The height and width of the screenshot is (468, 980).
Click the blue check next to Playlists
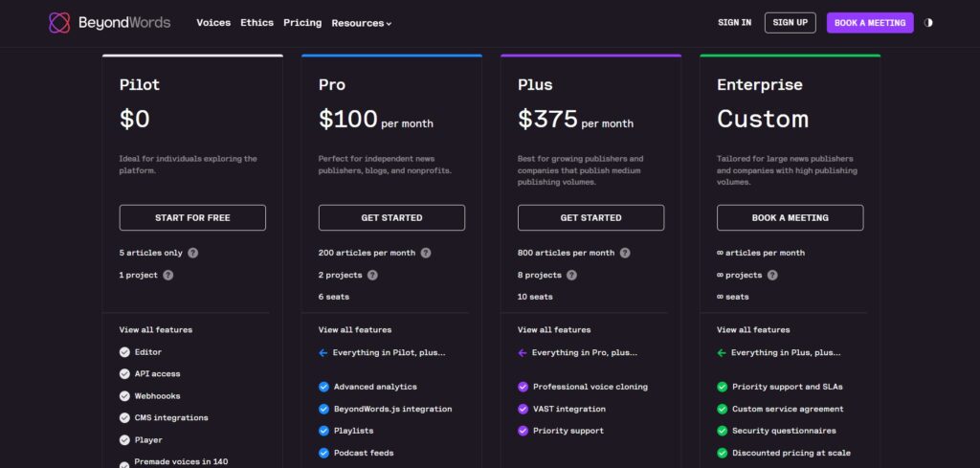pyautogui.click(x=323, y=431)
